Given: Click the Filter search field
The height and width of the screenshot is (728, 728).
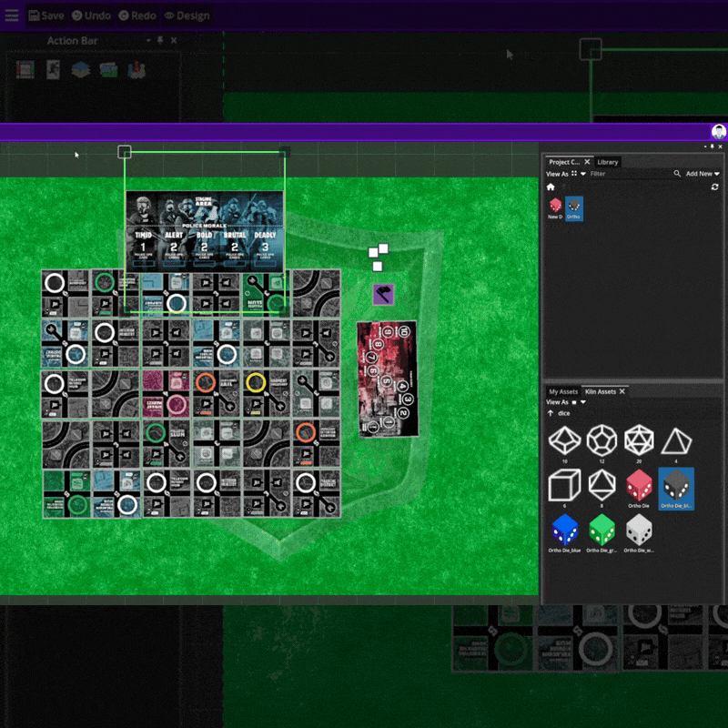Looking at the screenshot, I should 628,174.
